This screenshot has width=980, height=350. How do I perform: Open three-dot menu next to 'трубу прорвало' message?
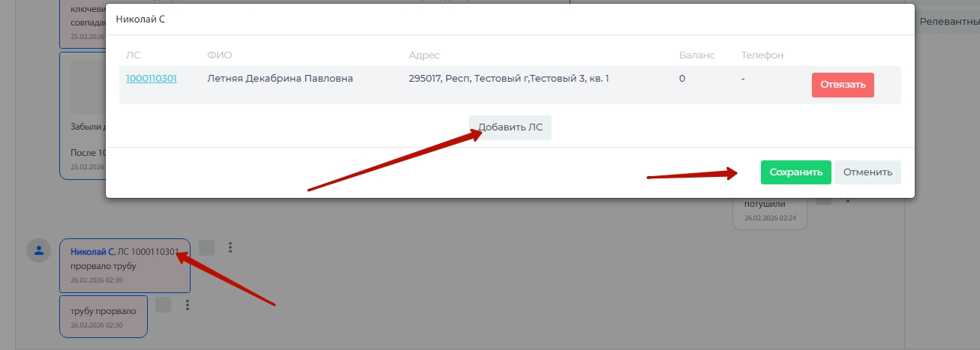pyautogui.click(x=188, y=305)
